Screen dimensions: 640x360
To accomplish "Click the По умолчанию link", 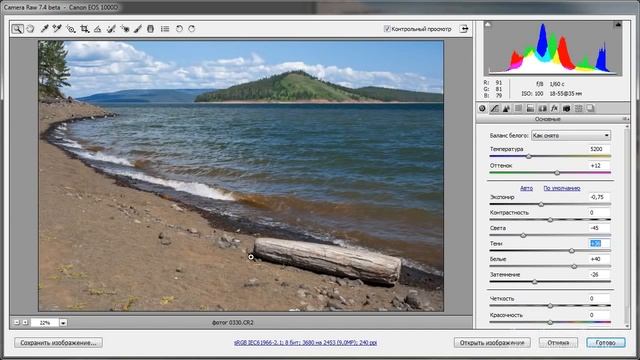I will pos(562,188).
